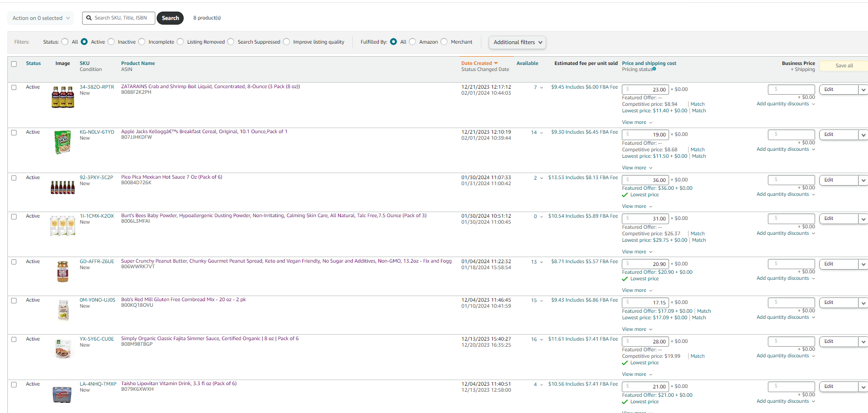Expand available quantity for Apple Jacks row
868x413 pixels.
tap(541, 133)
